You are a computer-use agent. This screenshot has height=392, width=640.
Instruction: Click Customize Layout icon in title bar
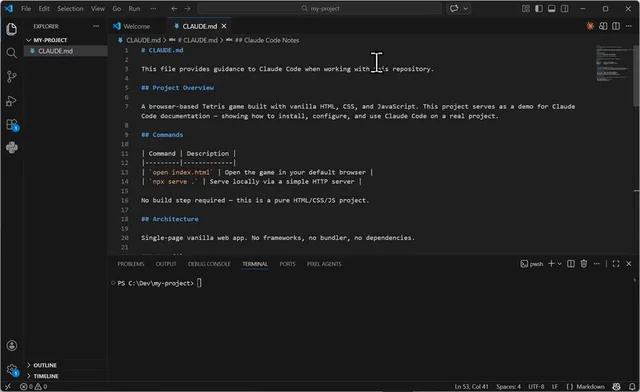click(526, 9)
